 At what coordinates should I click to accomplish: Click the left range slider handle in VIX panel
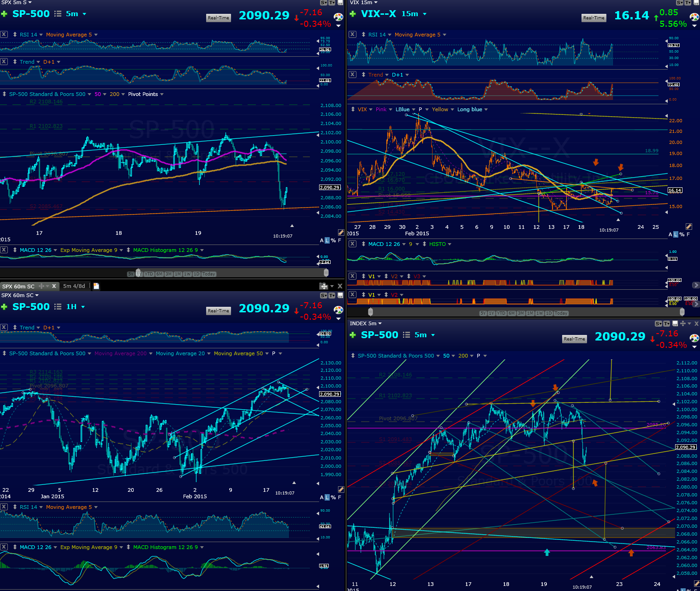pos(370,312)
